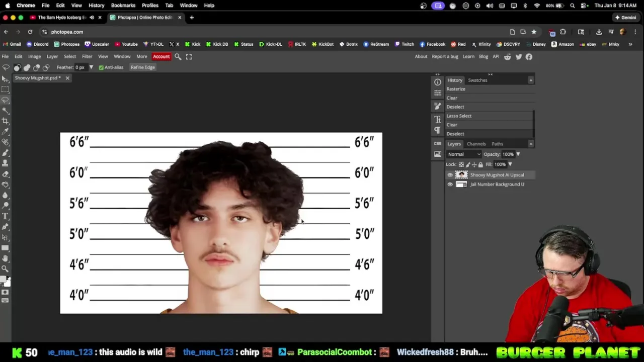Select the Move tool in the toolbar
644x362 pixels.
click(6, 79)
